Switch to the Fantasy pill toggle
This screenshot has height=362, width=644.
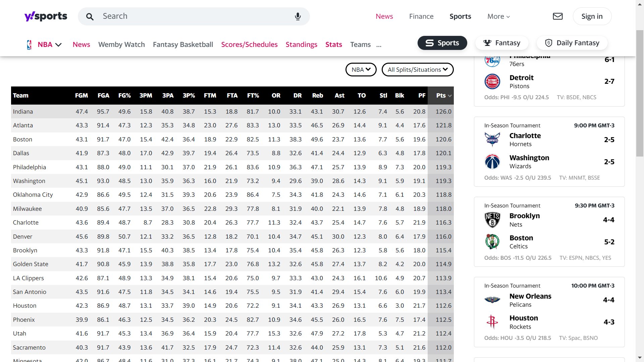(502, 43)
